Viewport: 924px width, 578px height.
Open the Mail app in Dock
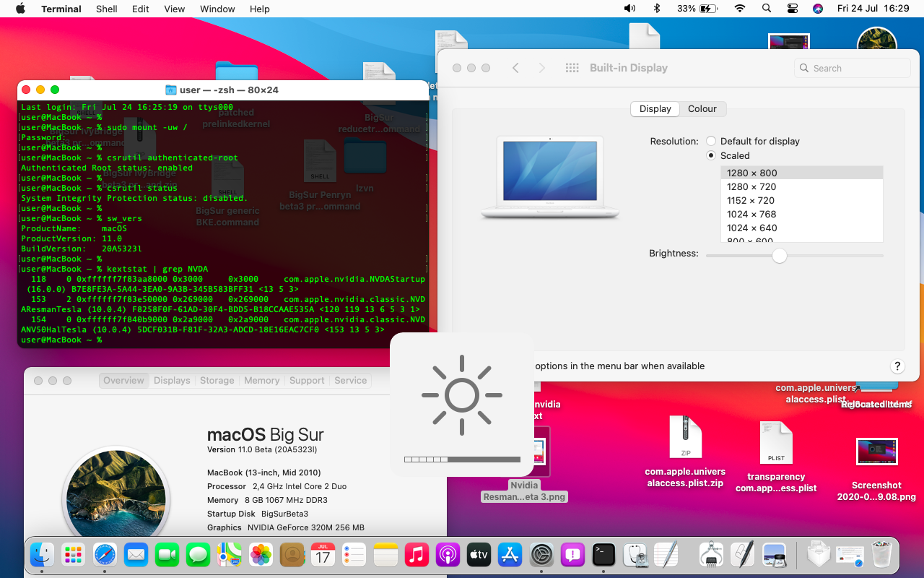tap(136, 555)
